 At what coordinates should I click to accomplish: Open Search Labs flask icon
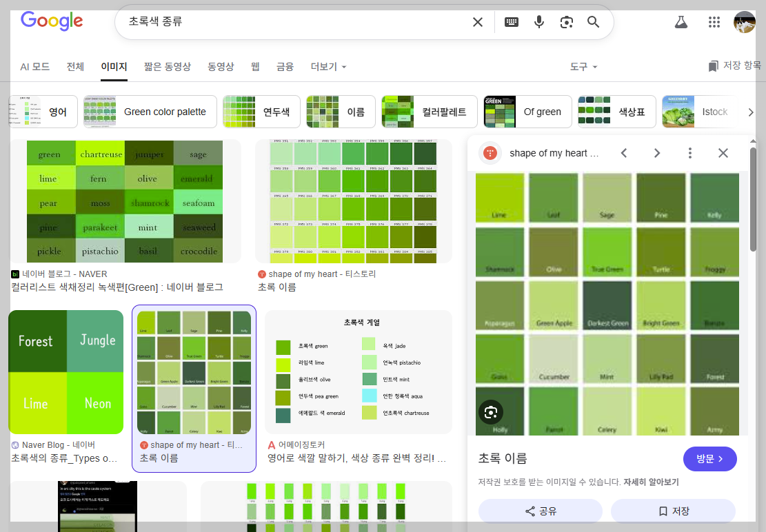[681, 22]
